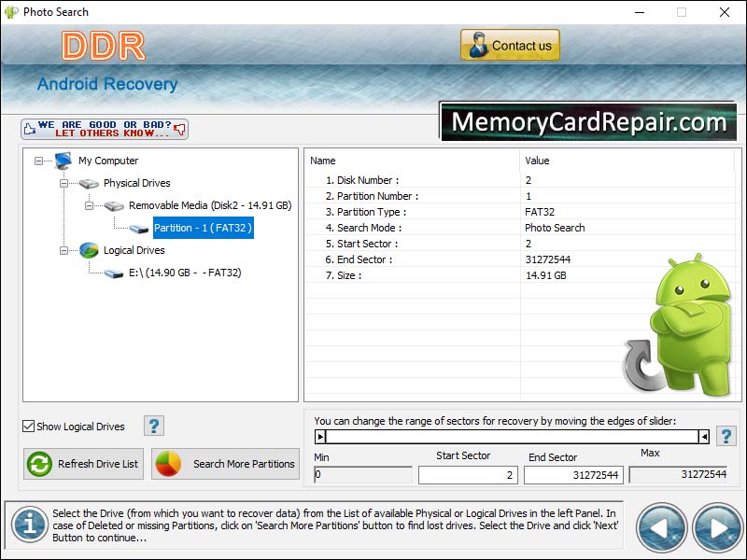Click the Physical Drives disk icon
747x560 pixels.
coord(89,183)
